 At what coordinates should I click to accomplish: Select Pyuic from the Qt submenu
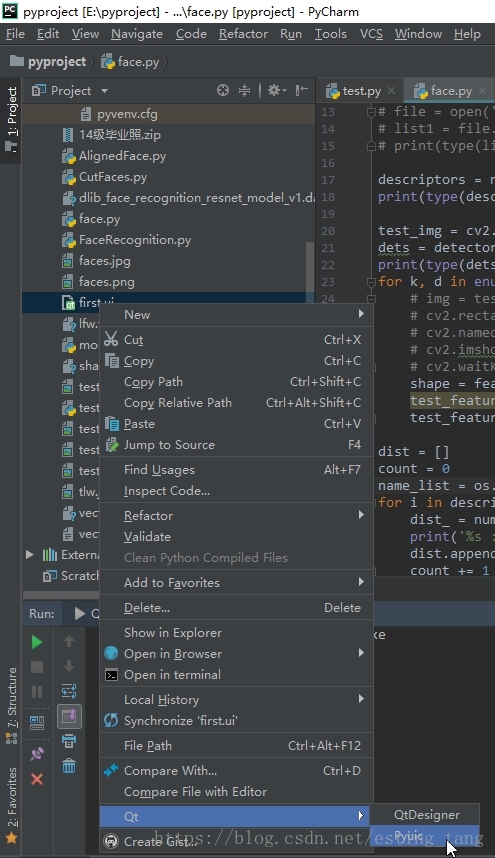(x=424, y=836)
